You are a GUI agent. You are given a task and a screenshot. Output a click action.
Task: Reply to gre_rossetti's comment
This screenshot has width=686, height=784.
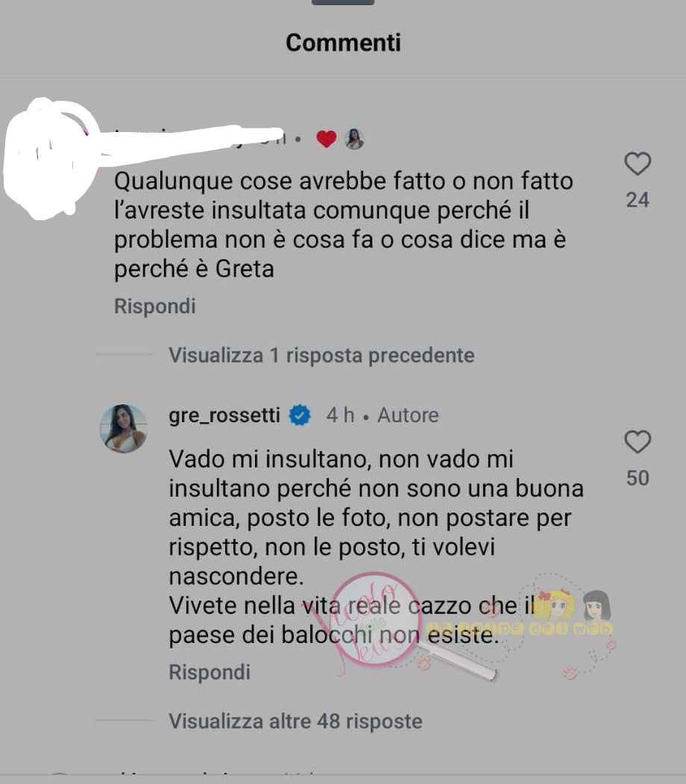(210, 672)
